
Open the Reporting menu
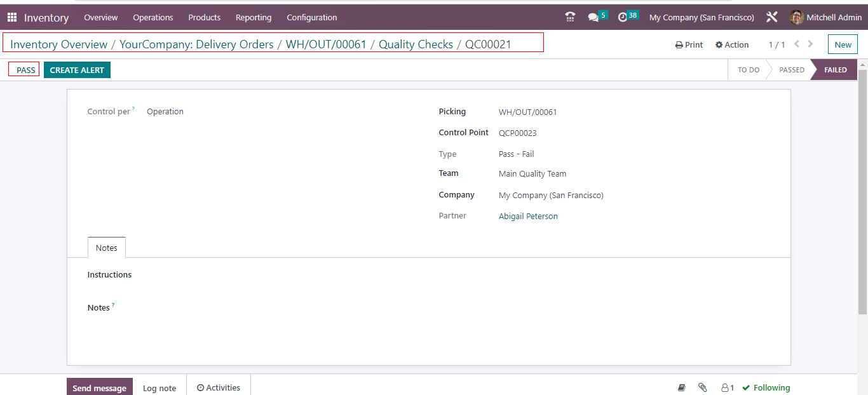[253, 17]
